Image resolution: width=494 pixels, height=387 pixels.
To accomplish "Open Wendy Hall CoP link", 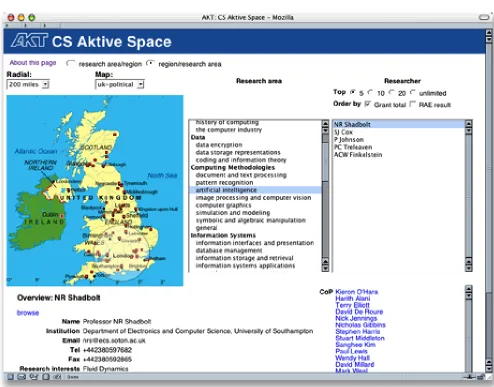I will tap(353, 358).
